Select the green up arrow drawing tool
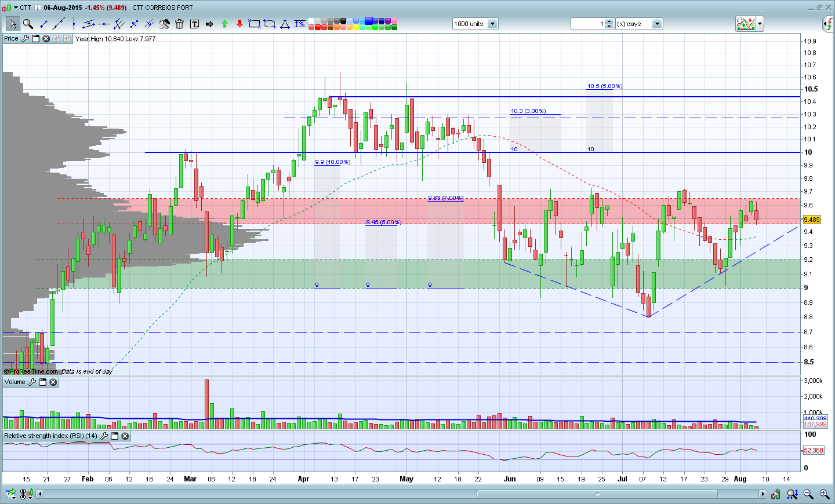 [x=224, y=24]
